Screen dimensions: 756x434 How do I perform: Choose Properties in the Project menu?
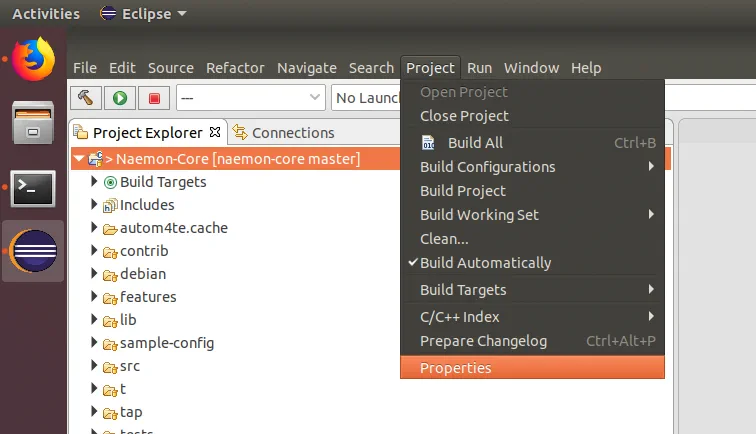[532, 368]
